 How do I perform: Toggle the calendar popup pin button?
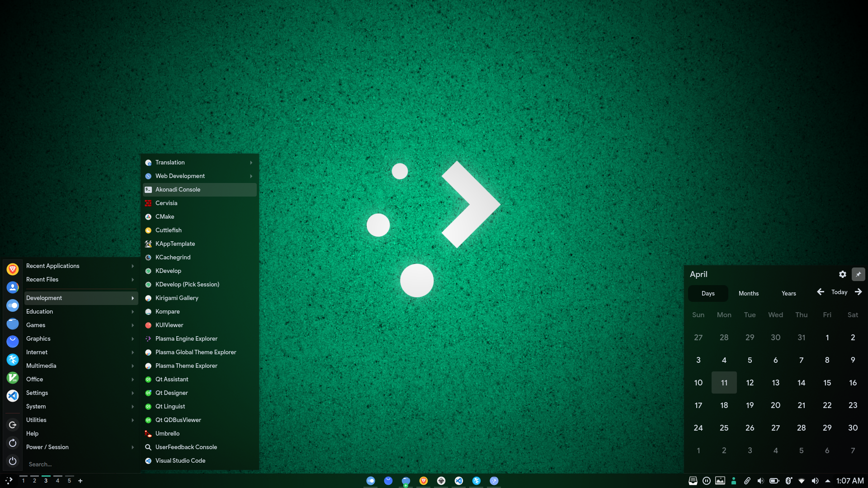pyautogui.click(x=858, y=274)
